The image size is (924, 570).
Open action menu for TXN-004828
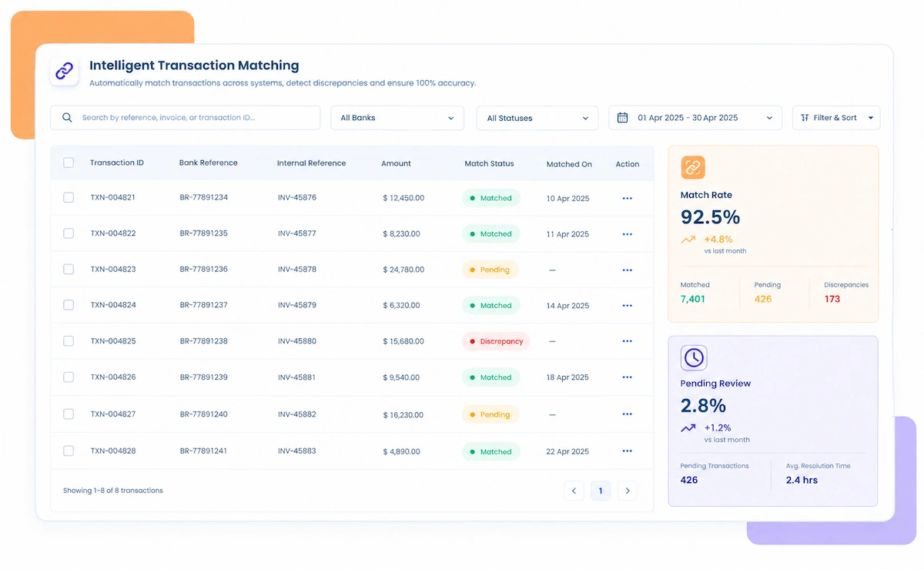click(627, 451)
